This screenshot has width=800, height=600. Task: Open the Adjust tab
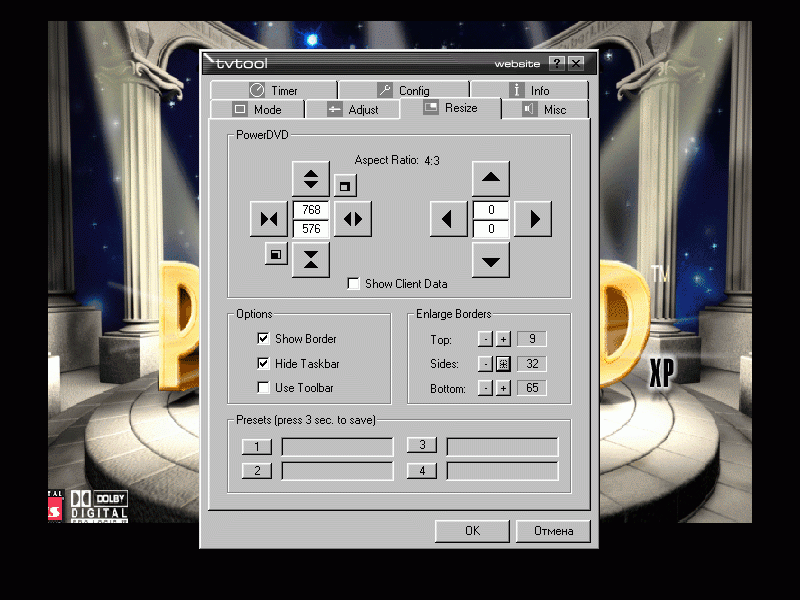pos(353,110)
